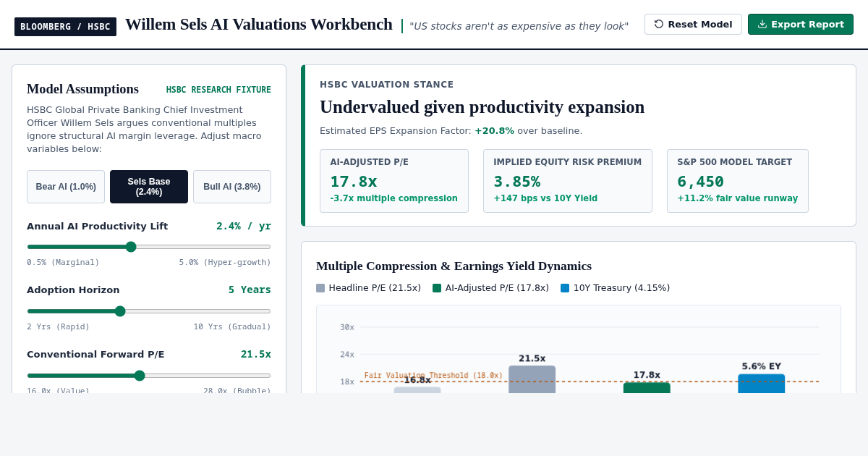Click the 30x y-axis label
Viewport: 868px width, 456px height.
347,327
